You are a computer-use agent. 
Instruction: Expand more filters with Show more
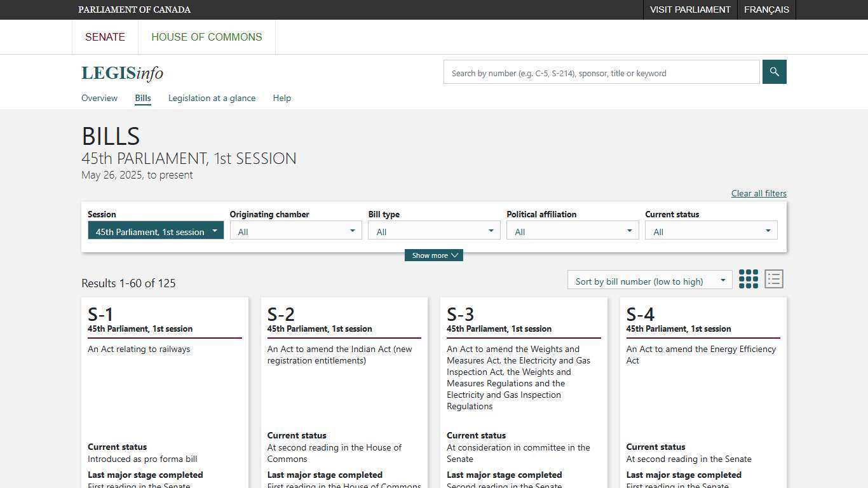click(433, 255)
